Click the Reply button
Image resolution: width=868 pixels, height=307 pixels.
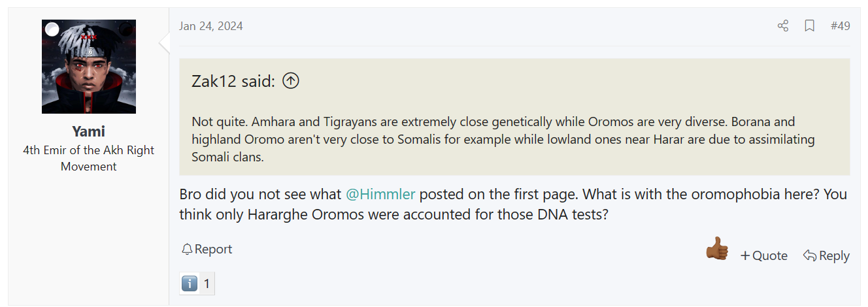point(826,255)
